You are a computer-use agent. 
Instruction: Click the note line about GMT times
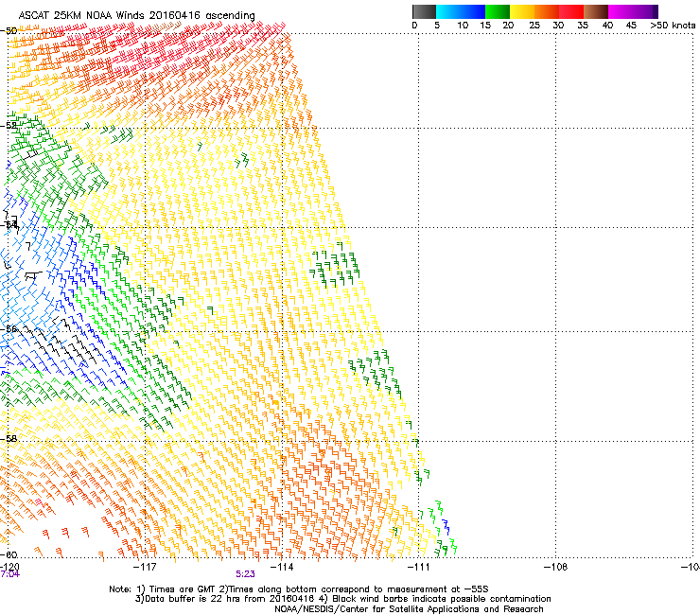pyautogui.click(x=299, y=589)
